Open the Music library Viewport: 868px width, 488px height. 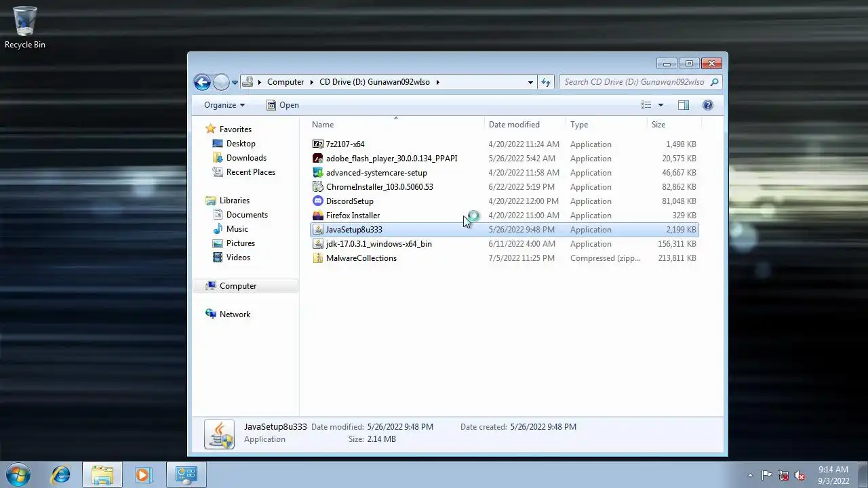[x=237, y=229]
